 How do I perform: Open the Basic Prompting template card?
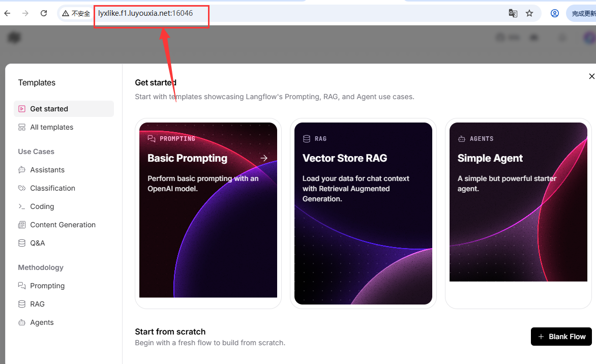208,213
